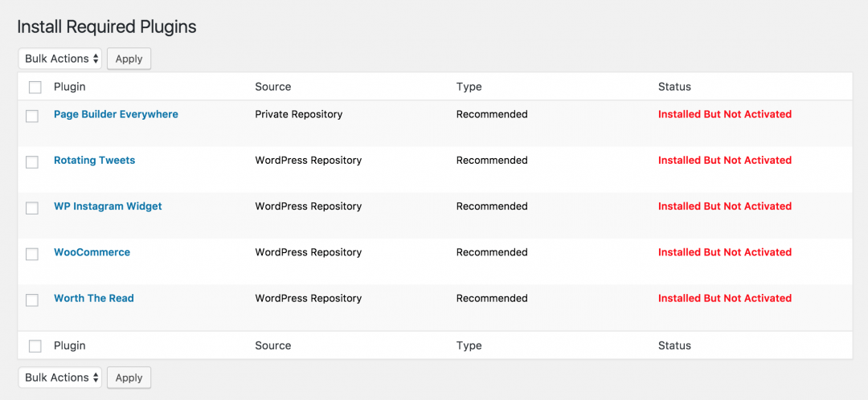Click Page Builder Everywhere's Installed But Not Activated status
Image resolution: width=868 pixels, height=400 pixels.
[x=725, y=115]
